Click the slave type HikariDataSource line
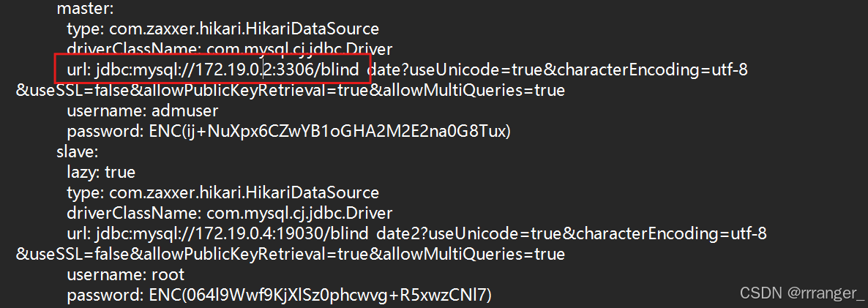Screen dimensions: 868x308 point(223,192)
